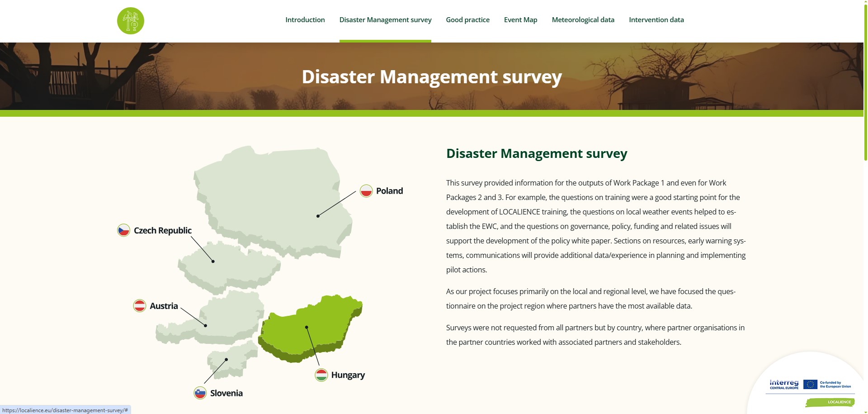Viewport: 868px width, 414px height.
Task: Click the green 'Disaster Management survey' section heading
Action: [537, 154]
